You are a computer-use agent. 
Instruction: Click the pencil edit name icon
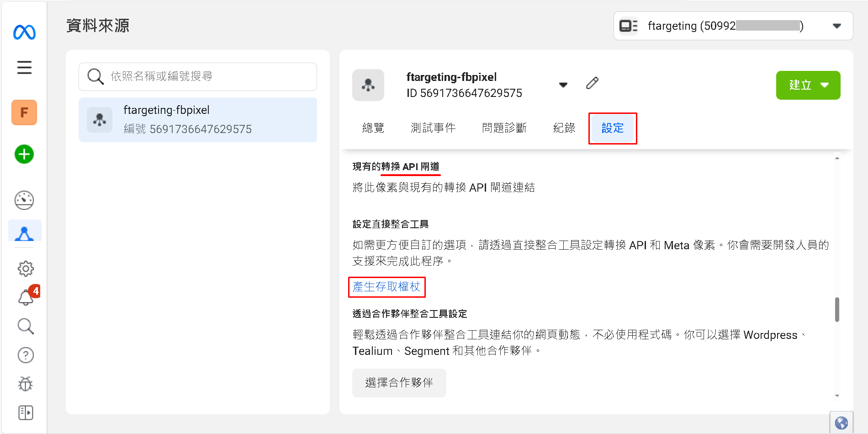coord(592,83)
